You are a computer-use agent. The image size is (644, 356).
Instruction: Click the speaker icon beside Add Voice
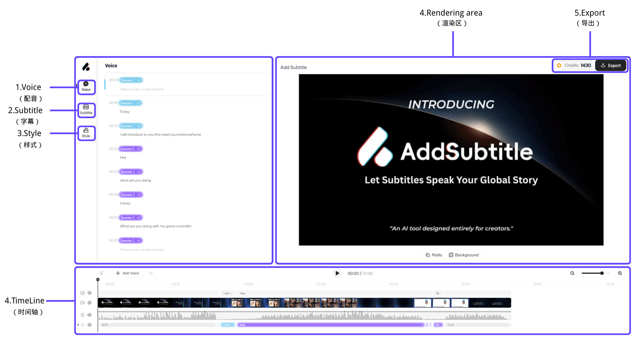[151, 273]
